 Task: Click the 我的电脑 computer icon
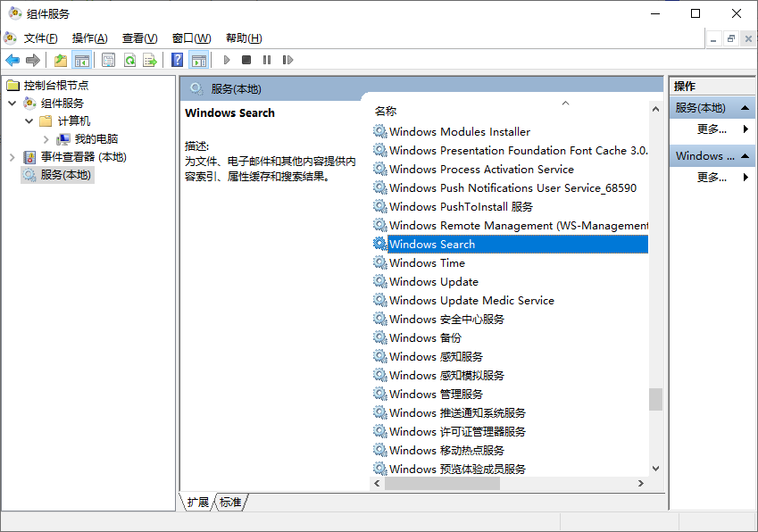62,139
